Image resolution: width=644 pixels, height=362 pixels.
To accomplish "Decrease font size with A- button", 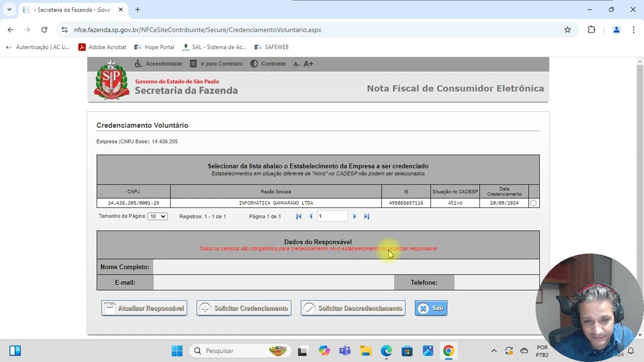I will [x=296, y=64].
